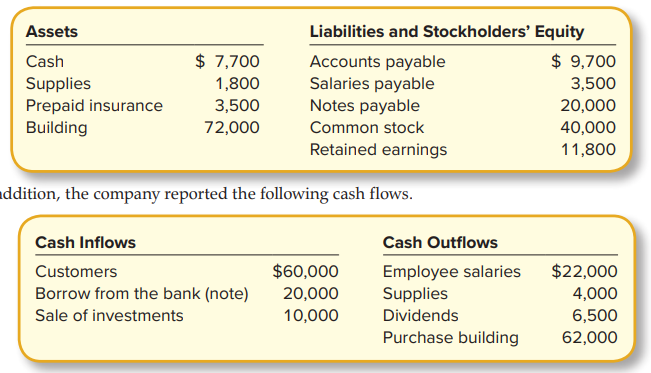Viewport: 651px width, 373px height.
Task: Click the sentence about reported cash flows
Action: [x=206, y=194]
